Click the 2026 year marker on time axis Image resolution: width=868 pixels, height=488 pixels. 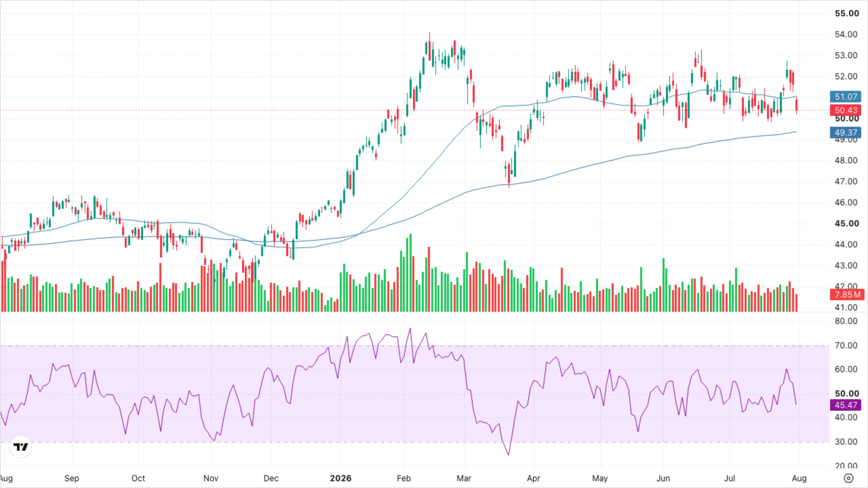point(340,478)
